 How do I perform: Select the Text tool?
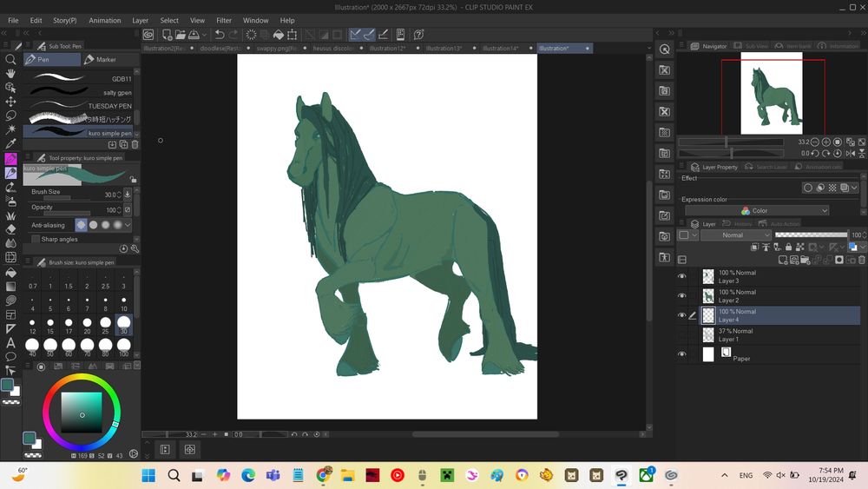click(x=10, y=342)
